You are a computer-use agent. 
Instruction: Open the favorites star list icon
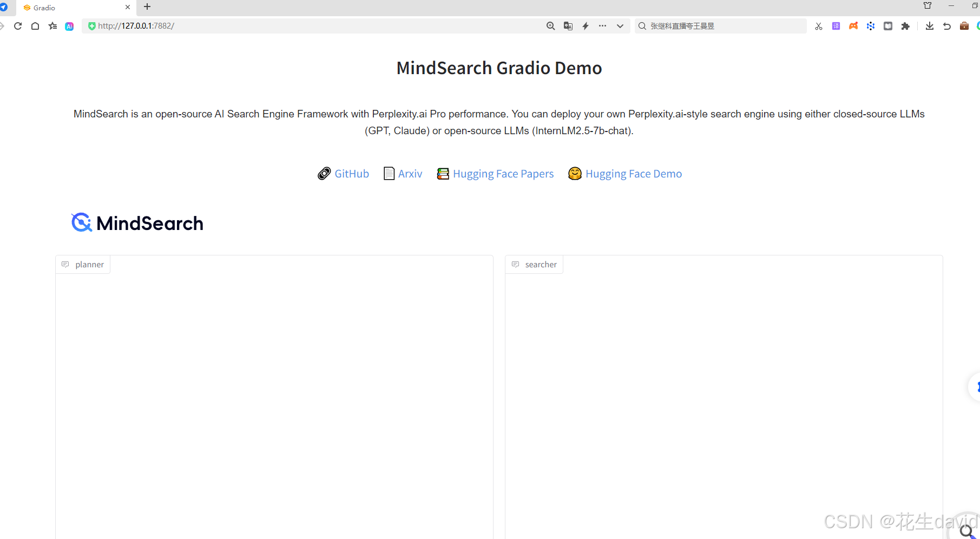pos(52,26)
